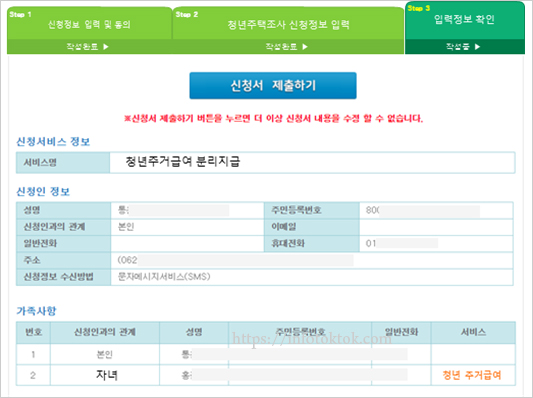
Task: Click row number 1 in family table
Action: (33, 354)
